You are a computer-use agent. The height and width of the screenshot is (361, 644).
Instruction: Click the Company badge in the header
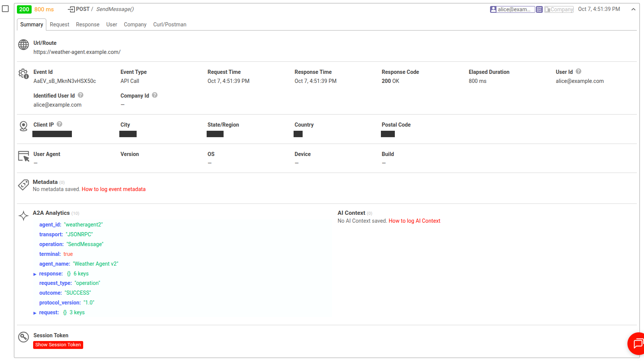point(559,9)
